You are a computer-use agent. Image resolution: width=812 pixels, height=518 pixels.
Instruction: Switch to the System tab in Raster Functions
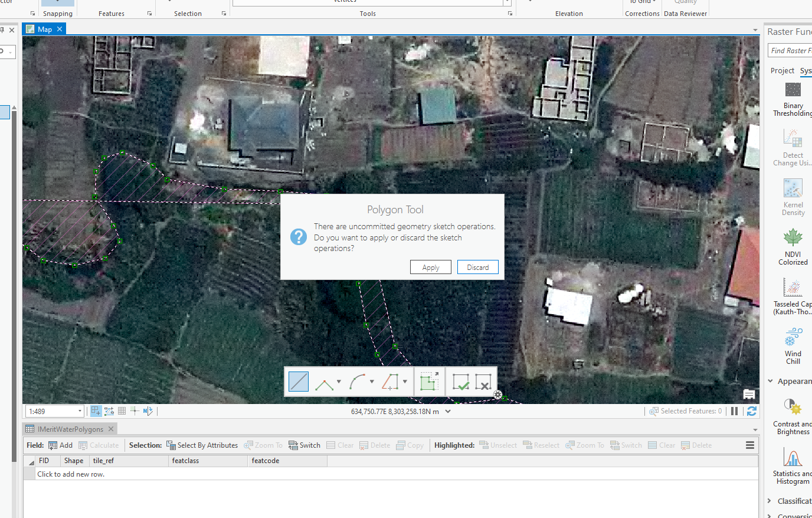coord(806,71)
